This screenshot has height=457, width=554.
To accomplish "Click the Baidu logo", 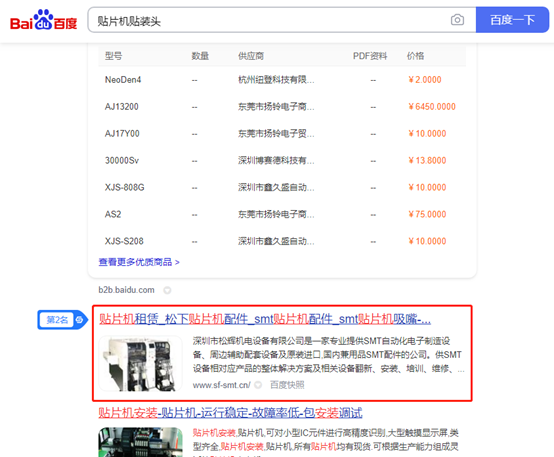I will (x=43, y=20).
